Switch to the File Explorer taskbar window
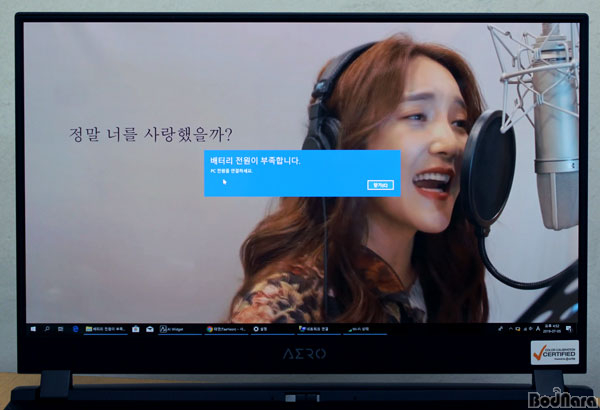600x410 pixels. [x=105, y=329]
